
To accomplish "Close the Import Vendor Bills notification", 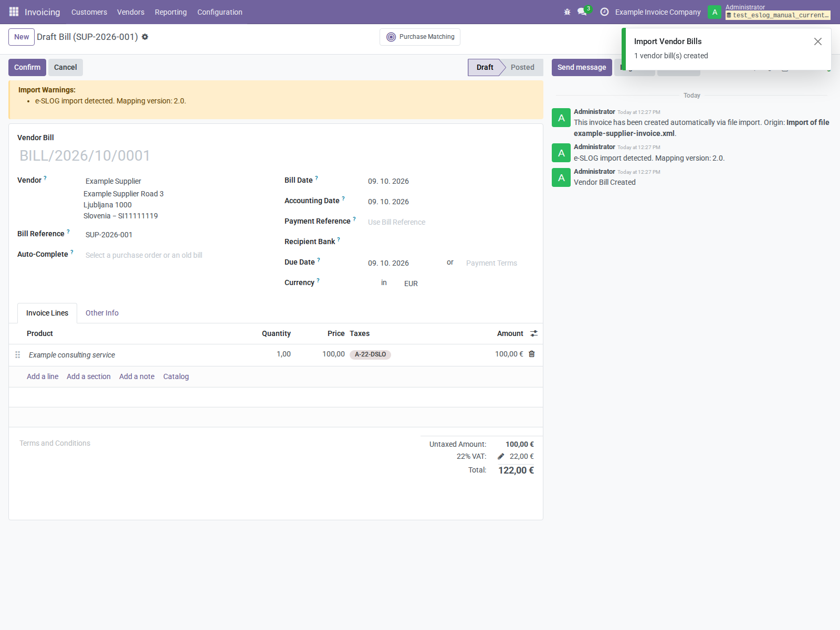I will pos(817,41).
